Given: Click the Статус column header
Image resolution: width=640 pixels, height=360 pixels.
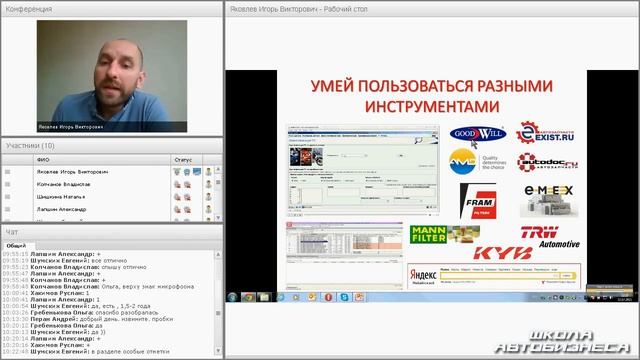Looking at the screenshot, I should [x=186, y=160].
